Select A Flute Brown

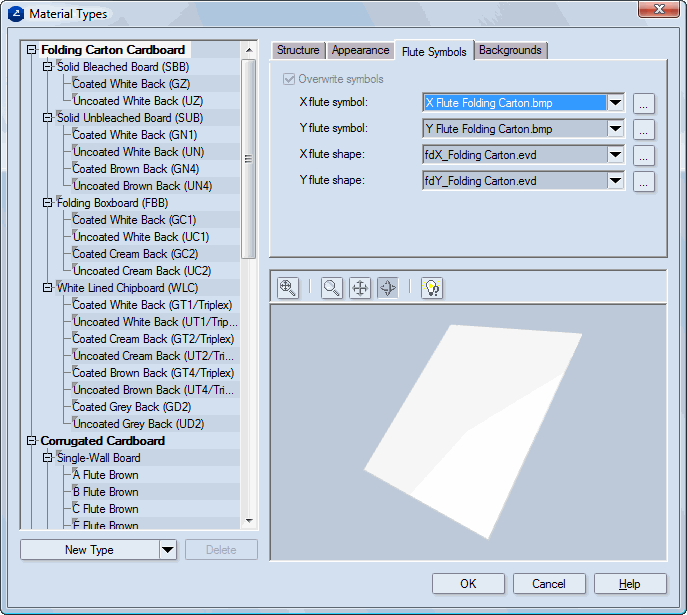[x=106, y=475]
